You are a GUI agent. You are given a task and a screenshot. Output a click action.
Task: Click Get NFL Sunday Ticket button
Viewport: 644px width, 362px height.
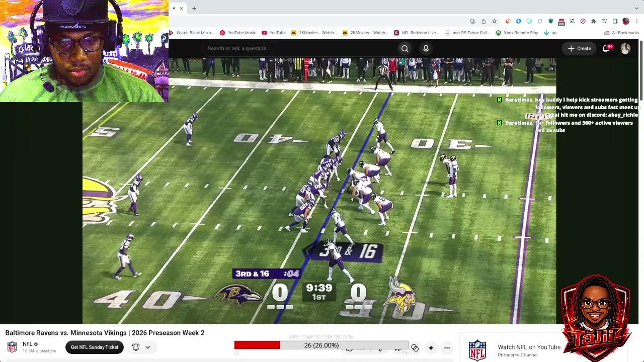95,347
